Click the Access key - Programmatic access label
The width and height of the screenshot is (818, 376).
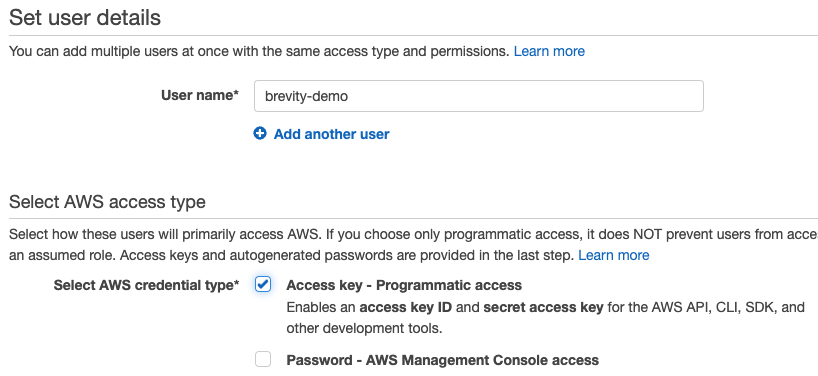(404, 285)
